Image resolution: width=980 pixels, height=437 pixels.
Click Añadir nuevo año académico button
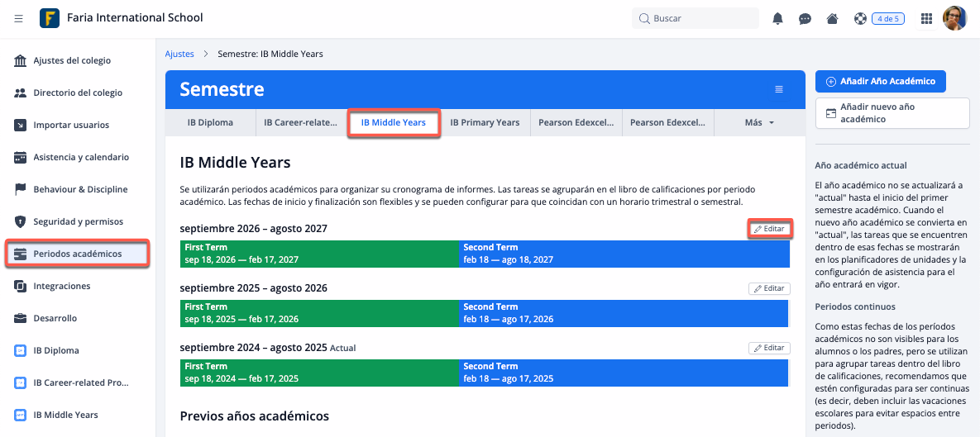(892, 113)
